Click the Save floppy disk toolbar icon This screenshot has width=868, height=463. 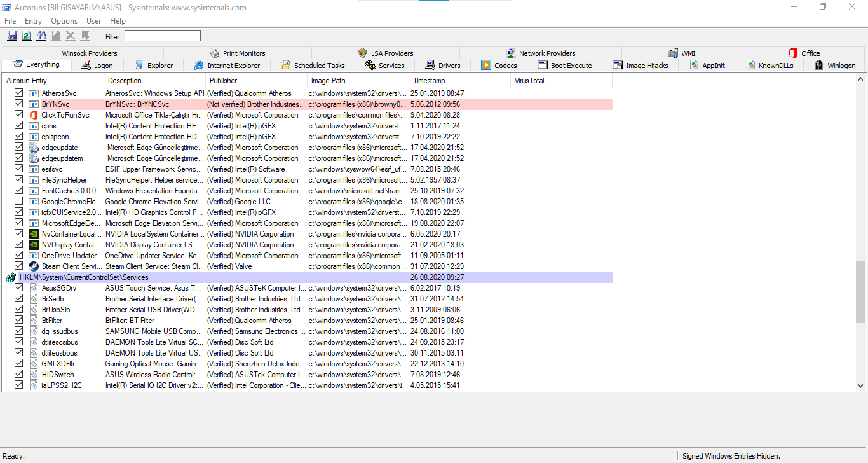click(12, 36)
